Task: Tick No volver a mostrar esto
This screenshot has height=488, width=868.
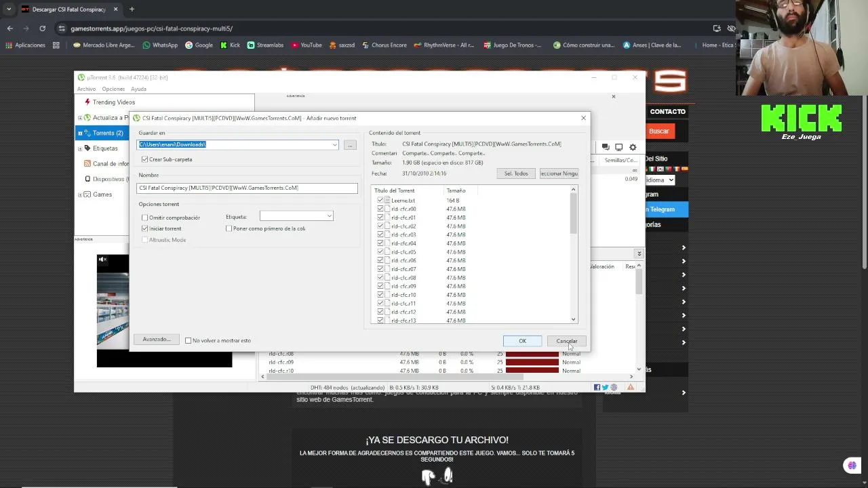Action: [188, 340]
